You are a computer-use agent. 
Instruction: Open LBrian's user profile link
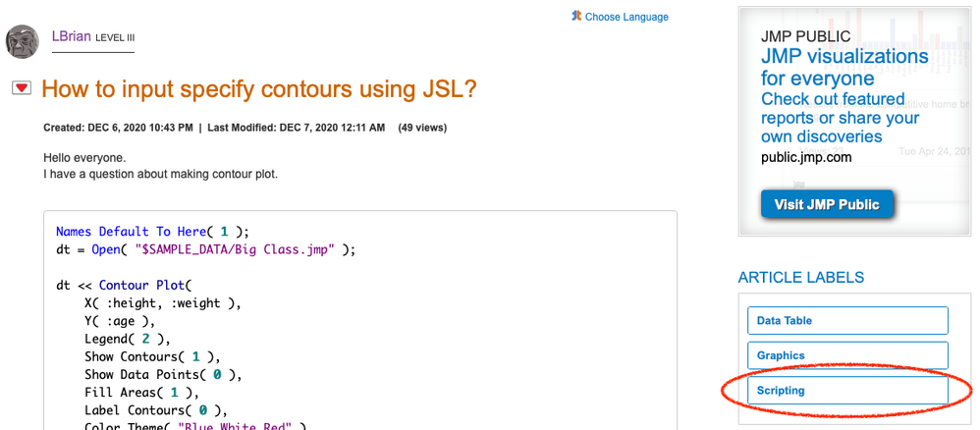point(72,36)
